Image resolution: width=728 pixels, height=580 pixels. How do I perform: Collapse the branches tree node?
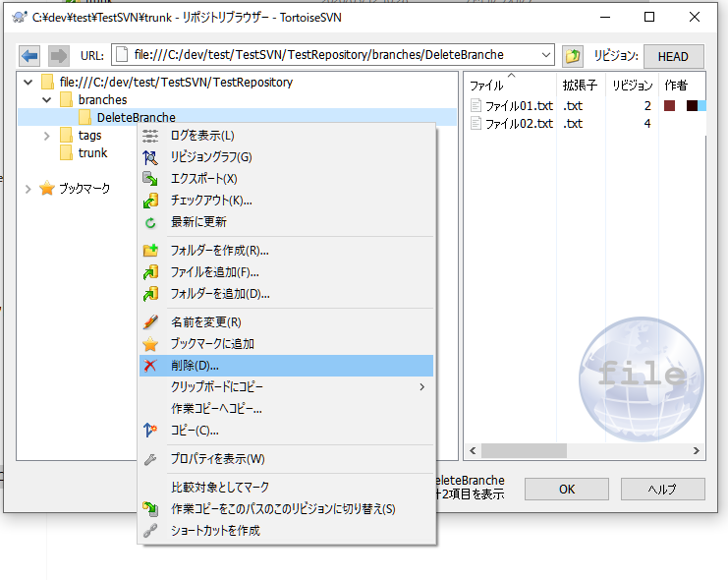point(46,100)
